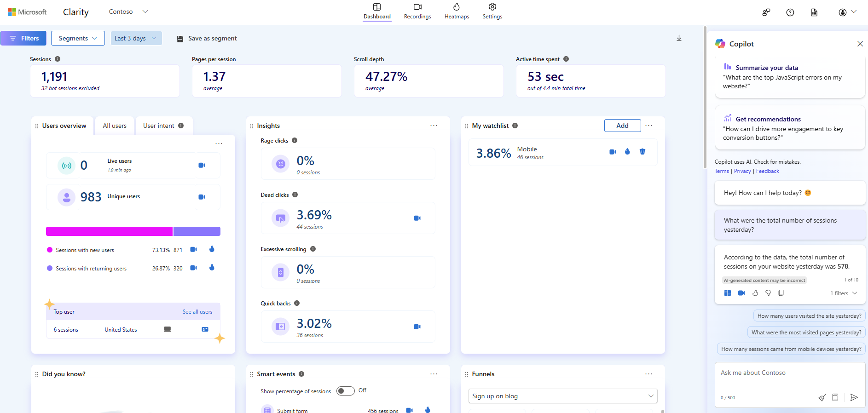Screen dimensions: 868x413
Task: View recordings for the Mobile watchlist item
Action: click(x=613, y=152)
